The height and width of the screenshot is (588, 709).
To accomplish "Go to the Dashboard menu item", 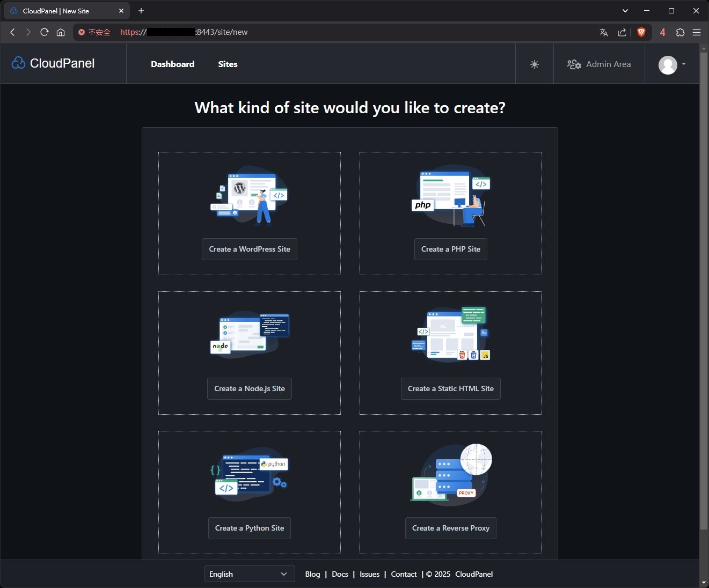I will 172,64.
